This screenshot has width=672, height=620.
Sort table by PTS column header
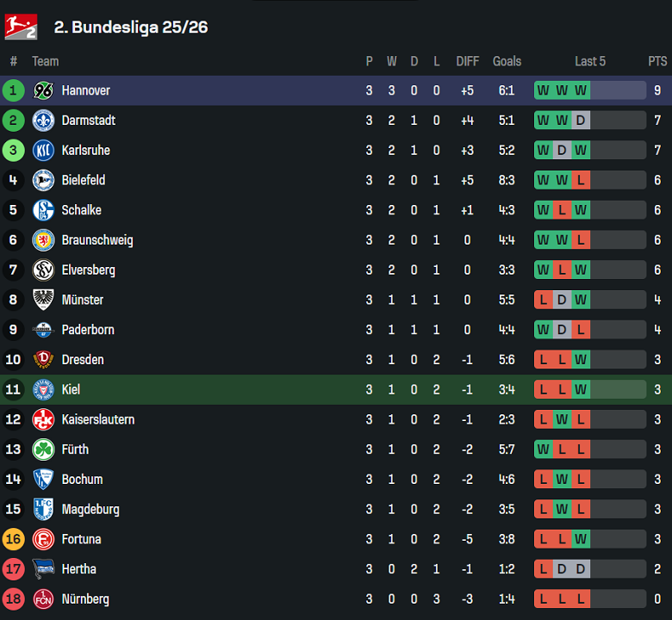click(657, 61)
